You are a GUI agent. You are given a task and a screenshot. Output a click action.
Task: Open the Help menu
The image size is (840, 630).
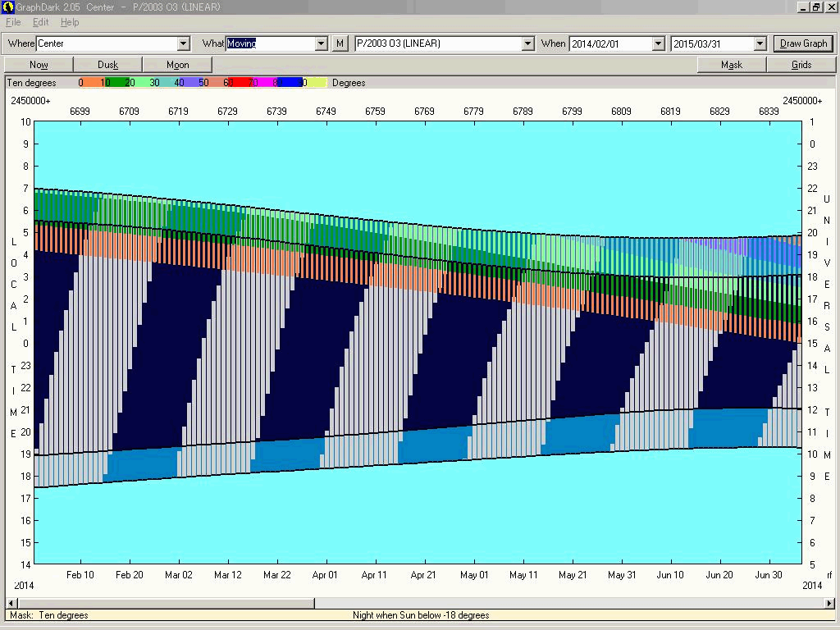pos(70,22)
